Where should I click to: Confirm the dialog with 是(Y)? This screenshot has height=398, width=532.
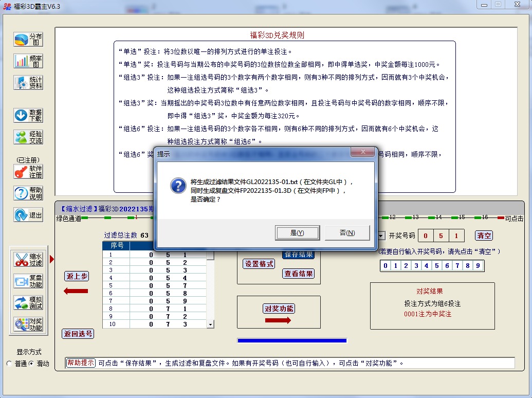pyautogui.click(x=298, y=233)
